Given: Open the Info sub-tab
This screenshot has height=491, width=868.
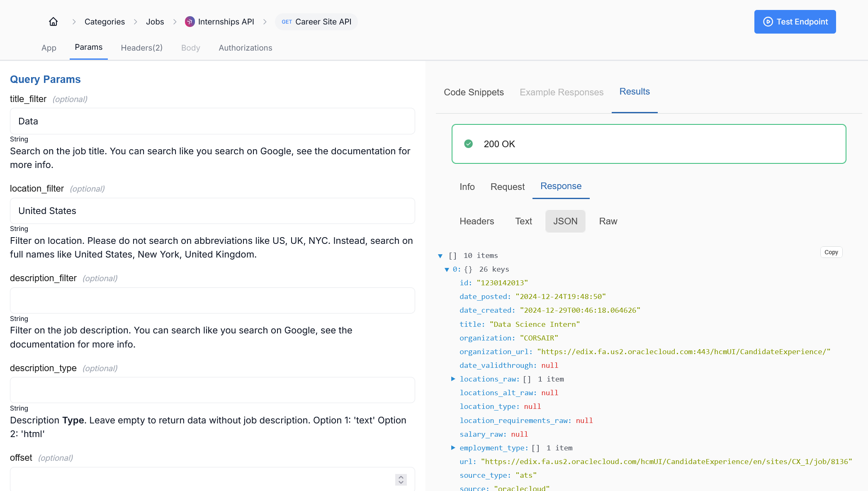Looking at the screenshot, I should pyautogui.click(x=467, y=187).
